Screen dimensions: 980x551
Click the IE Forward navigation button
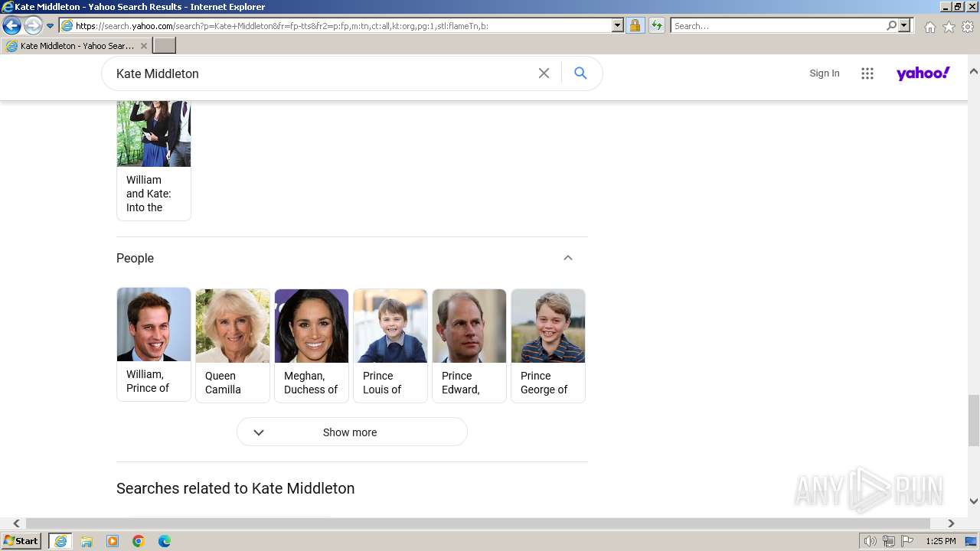click(33, 26)
